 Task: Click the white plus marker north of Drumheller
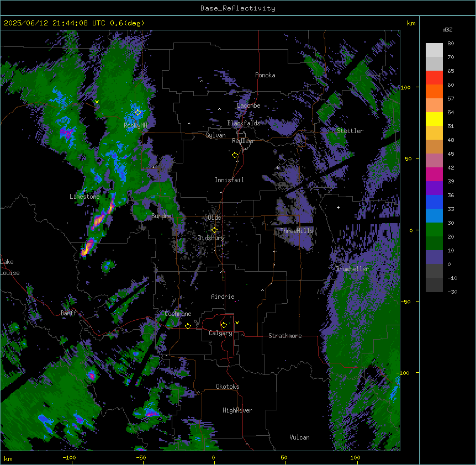pos(338,207)
